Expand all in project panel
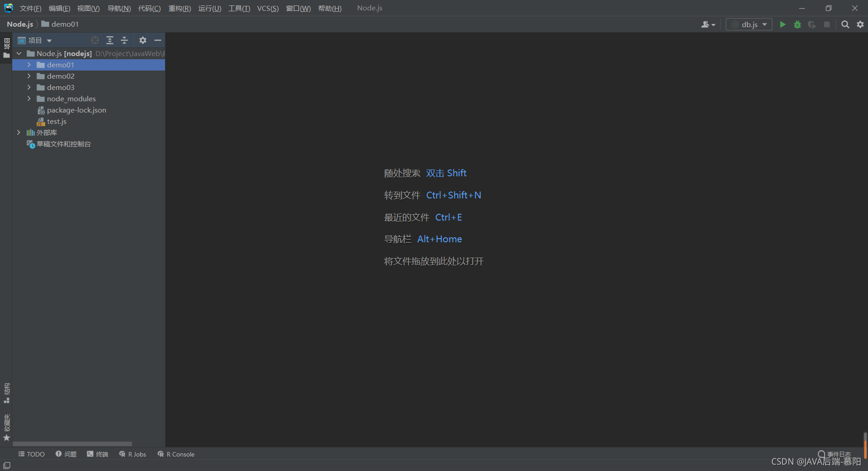The height and width of the screenshot is (471, 868). (x=110, y=40)
